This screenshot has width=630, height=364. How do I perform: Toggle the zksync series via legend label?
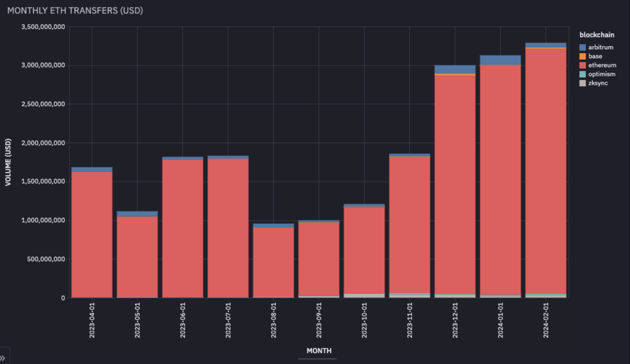click(598, 83)
